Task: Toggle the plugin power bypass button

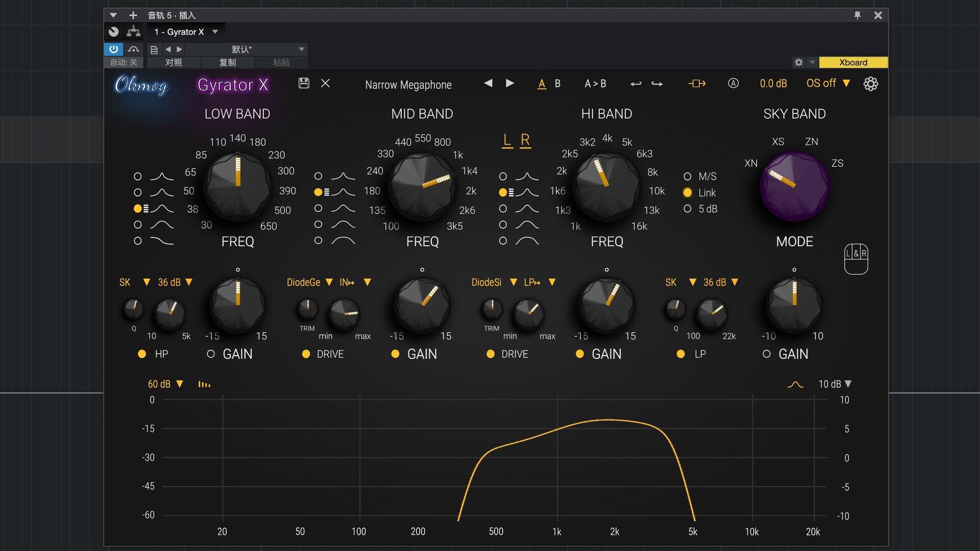Action: 113,49
